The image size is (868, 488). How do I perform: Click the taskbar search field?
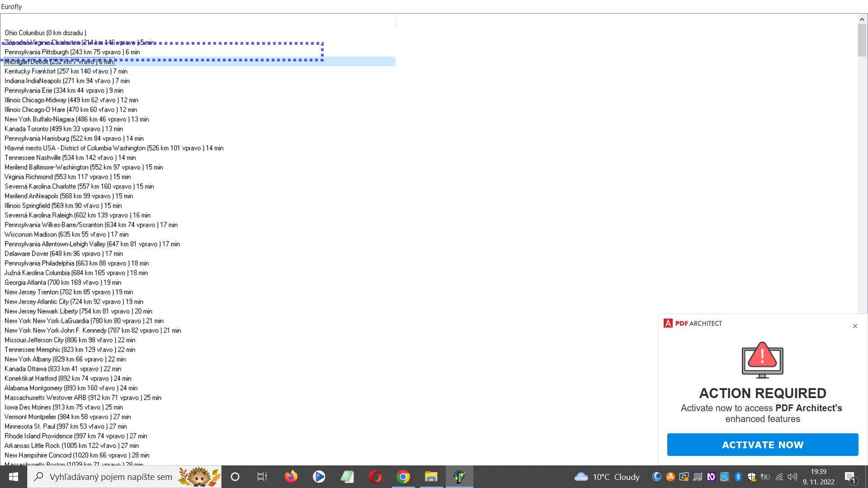tap(124, 477)
